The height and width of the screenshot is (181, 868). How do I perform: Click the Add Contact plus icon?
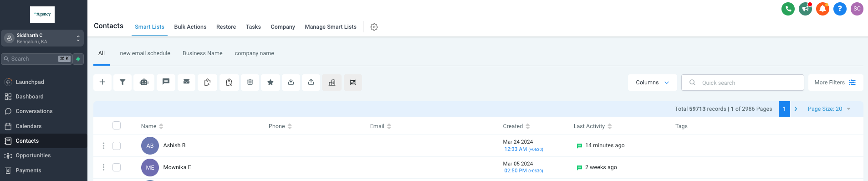(102, 83)
